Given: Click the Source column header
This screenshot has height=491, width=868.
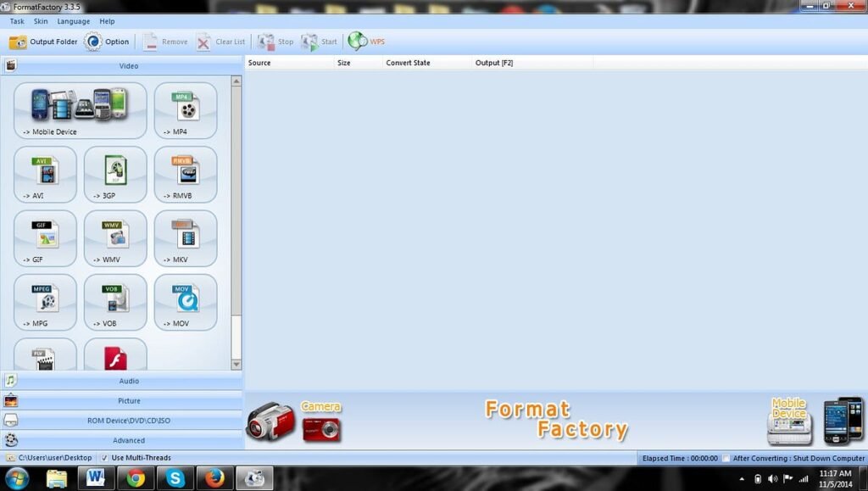Looking at the screenshot, I should coord(290,63).
